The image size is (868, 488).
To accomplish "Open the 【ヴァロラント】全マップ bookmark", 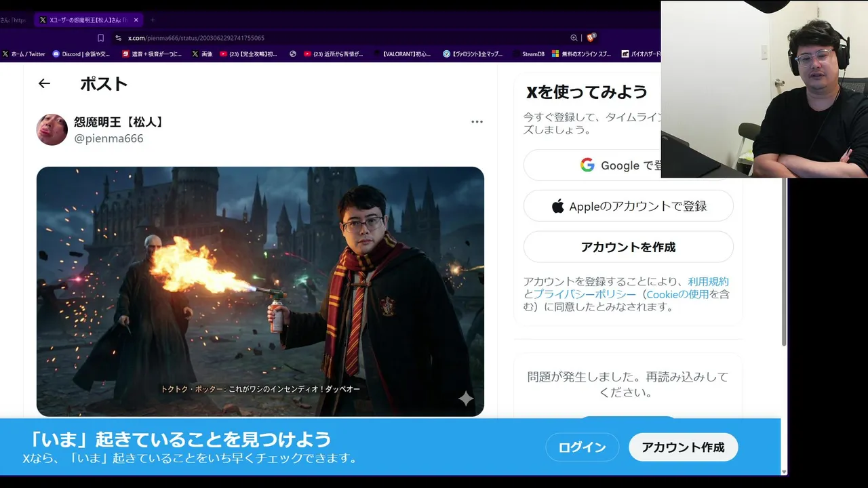I will coord(473,54).
